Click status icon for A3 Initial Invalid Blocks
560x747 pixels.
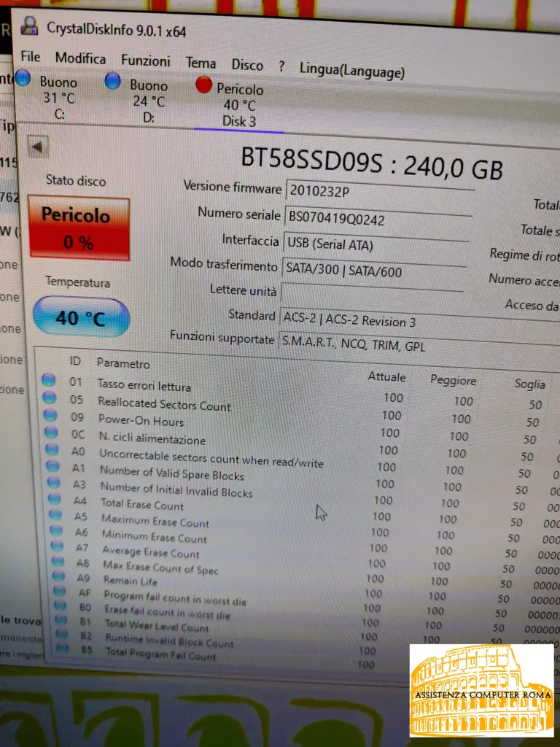point(54,483)
